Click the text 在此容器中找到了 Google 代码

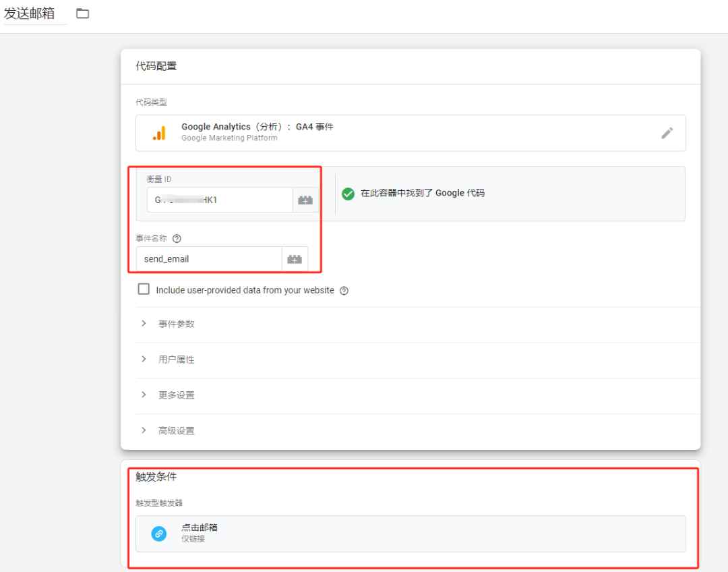point(423,194)
